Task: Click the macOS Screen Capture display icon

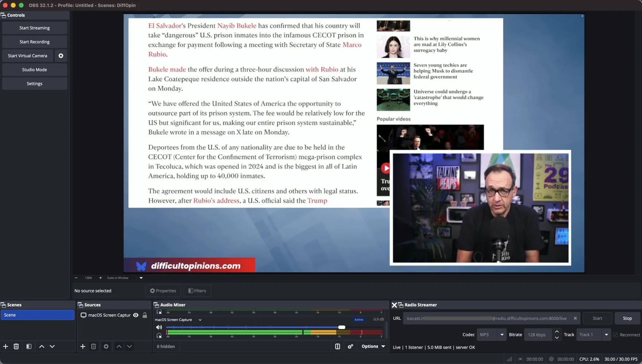Action: pos(84,315)
